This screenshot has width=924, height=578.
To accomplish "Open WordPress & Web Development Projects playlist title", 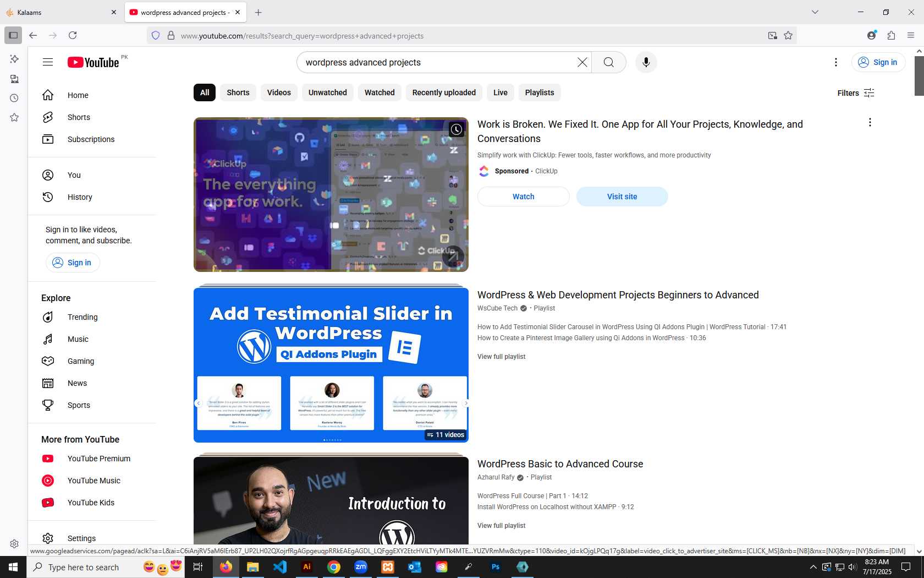I will click(x=618, y=295).
